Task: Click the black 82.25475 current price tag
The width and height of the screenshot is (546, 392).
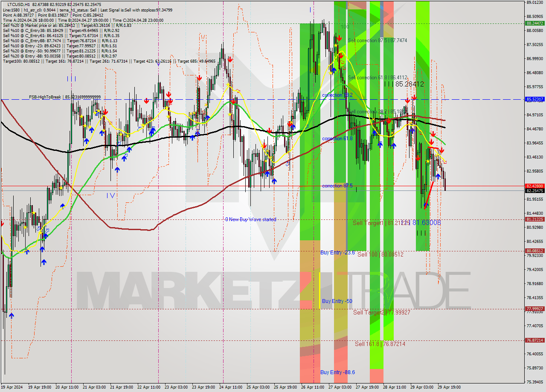Action: coord(534,191)
